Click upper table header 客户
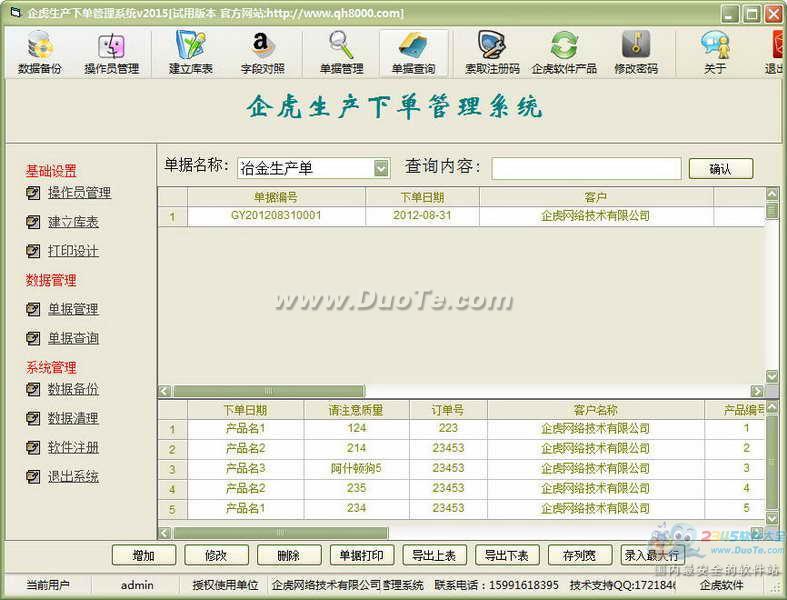Viewport: 787px width, 600px height. pyautogui.click(x=596, y=197)
